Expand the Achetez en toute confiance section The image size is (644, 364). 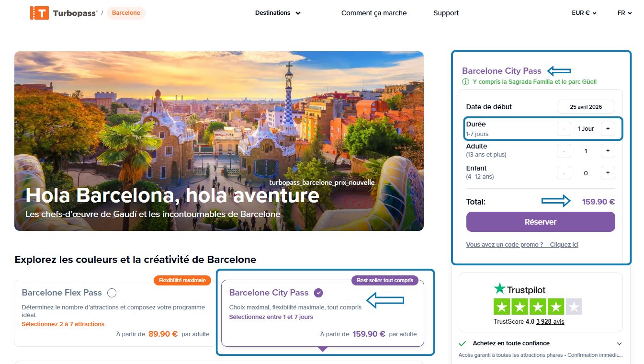click(x=619, y=343)
